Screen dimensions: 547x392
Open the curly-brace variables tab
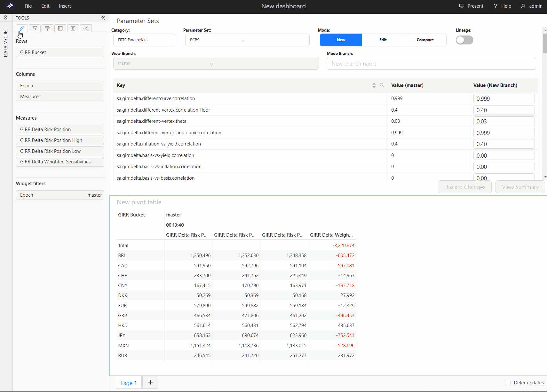coord(86,28)
